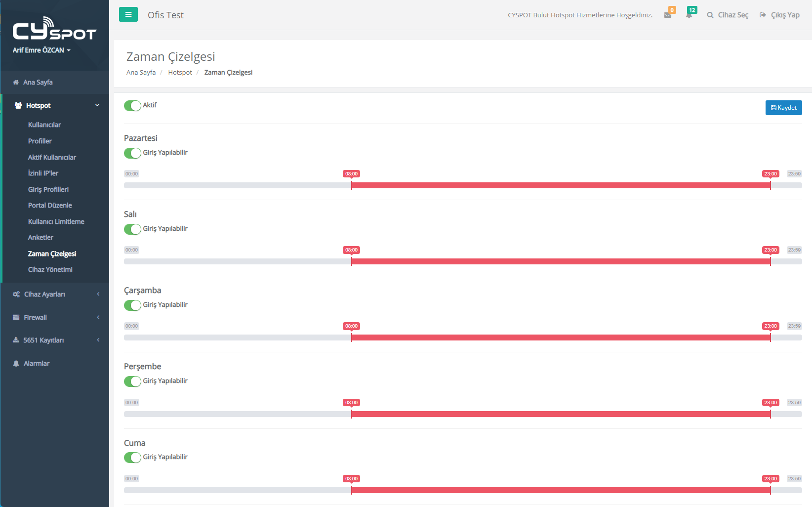Screen dimensions: 812x507
Task: Click the hamburger menu toggle button
Action: 128,14
